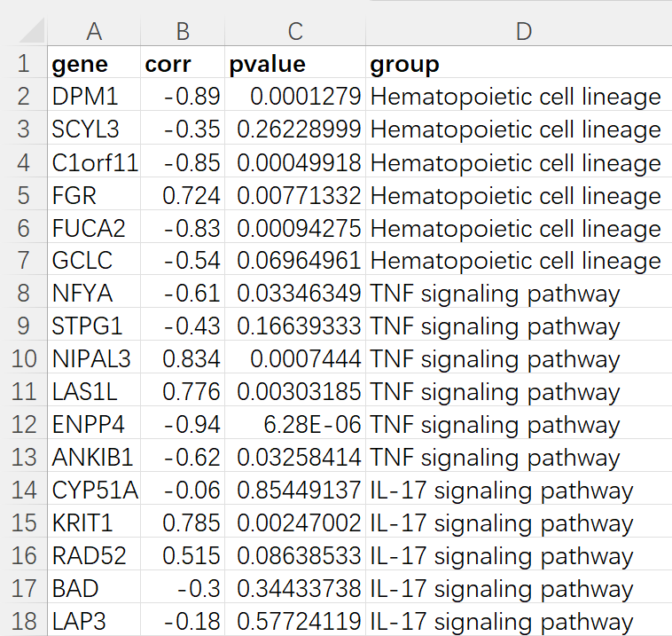Click the ENPP4 gene cell
This screenshot has width=672, height=636.
click(94, 425)
